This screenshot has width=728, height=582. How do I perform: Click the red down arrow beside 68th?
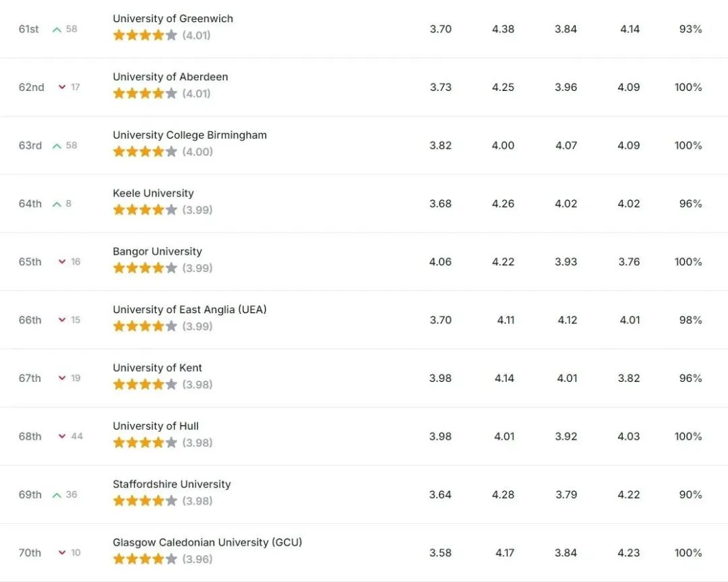click(x=62, y=437)
